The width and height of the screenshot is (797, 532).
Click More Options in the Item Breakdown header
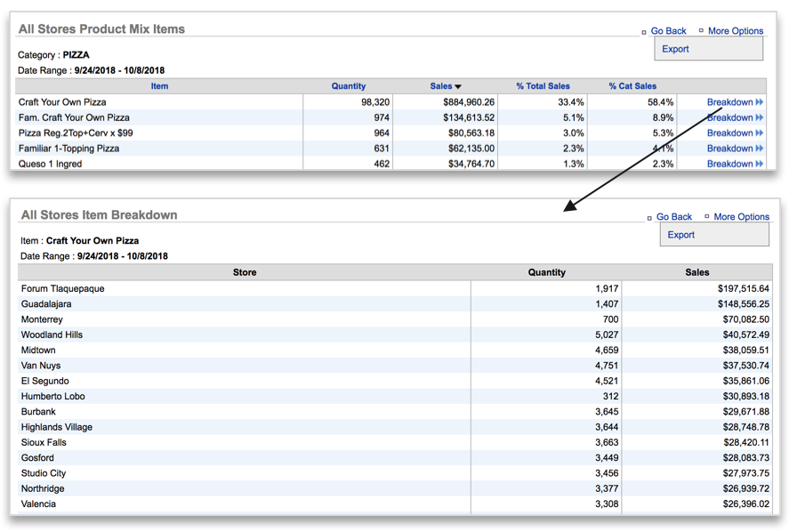tap(741, 216)
